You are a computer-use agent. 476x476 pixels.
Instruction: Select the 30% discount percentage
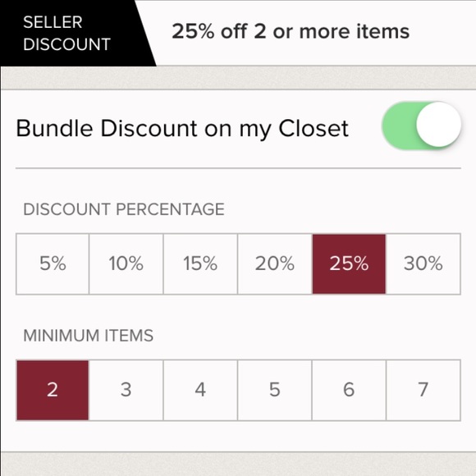(x=423, y=263)
